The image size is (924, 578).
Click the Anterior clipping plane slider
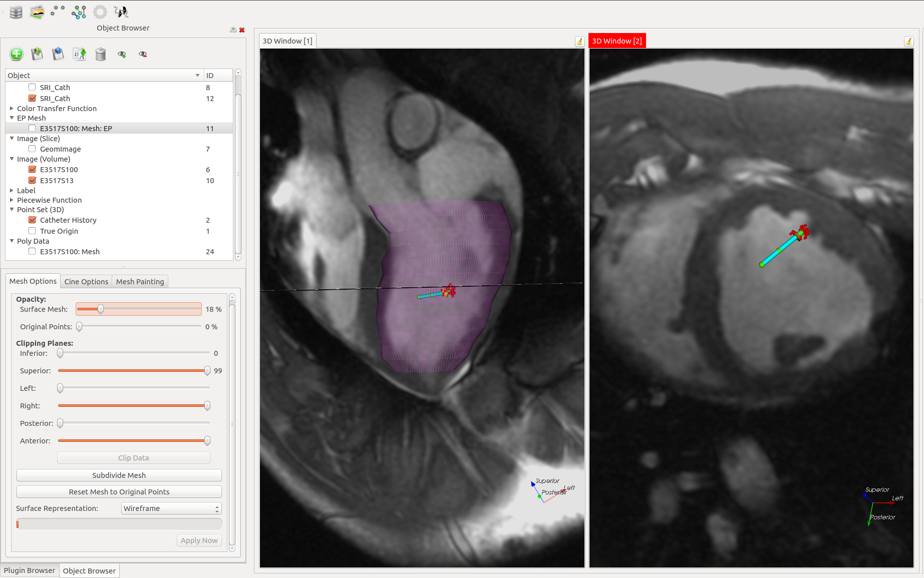click(x=134, y=441)
